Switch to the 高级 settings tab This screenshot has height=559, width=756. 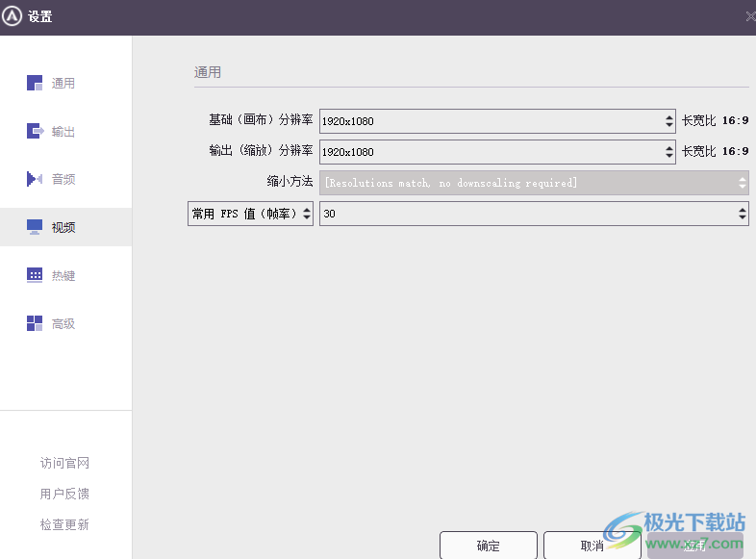(x=63, y=324)
